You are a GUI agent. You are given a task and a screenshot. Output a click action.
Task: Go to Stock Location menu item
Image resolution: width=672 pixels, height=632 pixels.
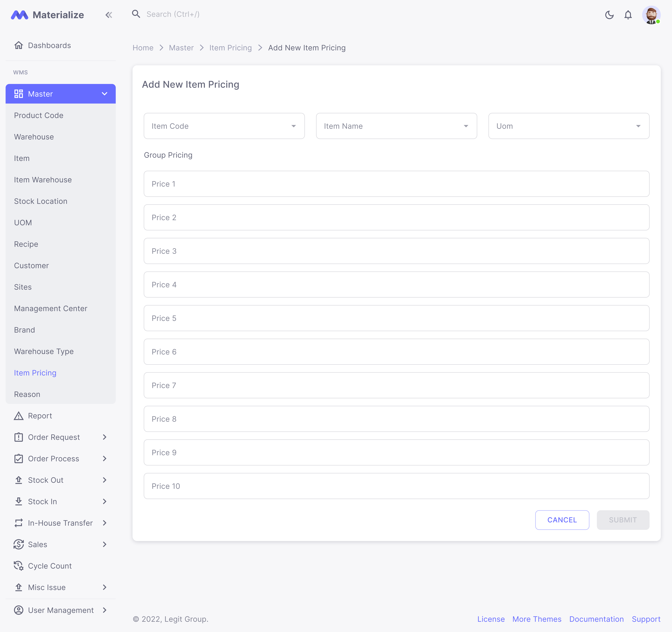(41, 201)
